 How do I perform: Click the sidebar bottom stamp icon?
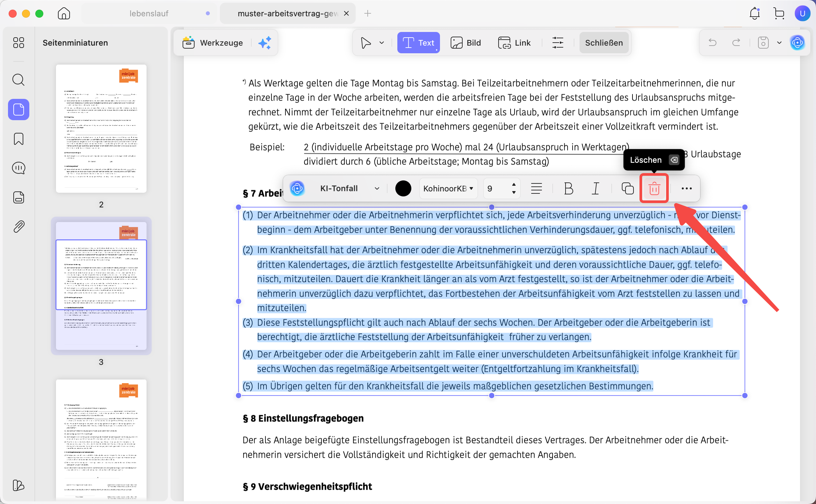click(x=19, y=485)
